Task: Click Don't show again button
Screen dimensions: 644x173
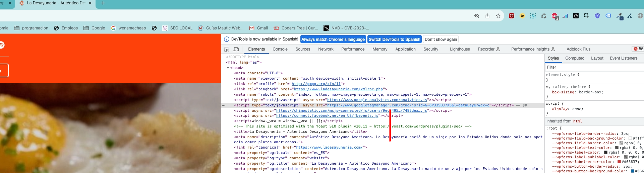Action: (x=441, y=39)
